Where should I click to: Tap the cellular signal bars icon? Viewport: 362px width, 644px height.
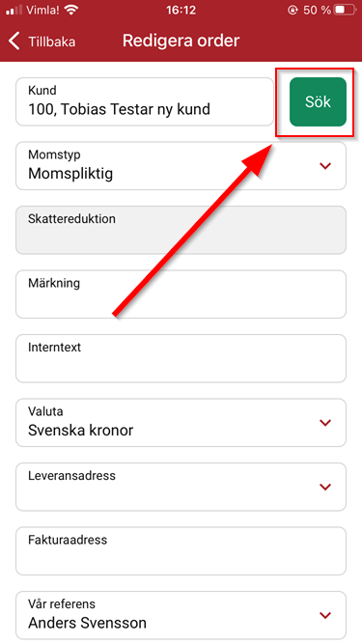click(14, 11)
